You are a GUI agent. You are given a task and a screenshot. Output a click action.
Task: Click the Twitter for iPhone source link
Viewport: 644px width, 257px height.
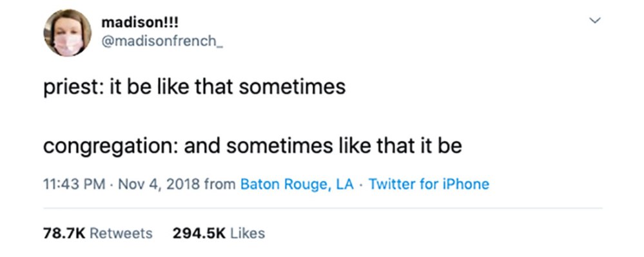pos(429,184)
